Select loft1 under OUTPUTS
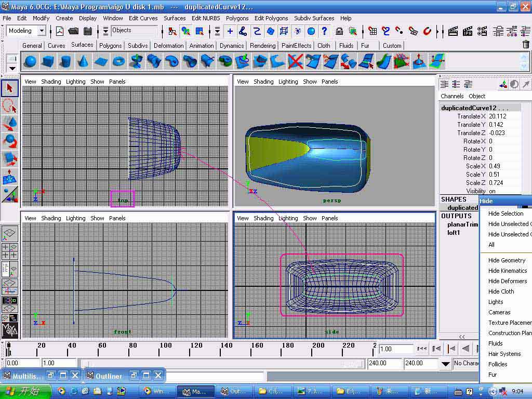532x399 pixels. [x=453, y=233]
